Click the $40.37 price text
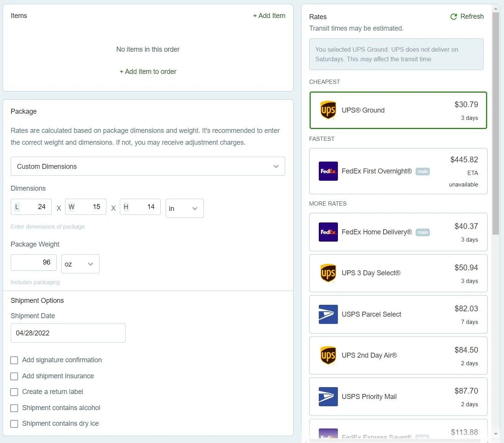Image resolution: width=504 pixels, height=443 pixels. click(x=466, y=226)
